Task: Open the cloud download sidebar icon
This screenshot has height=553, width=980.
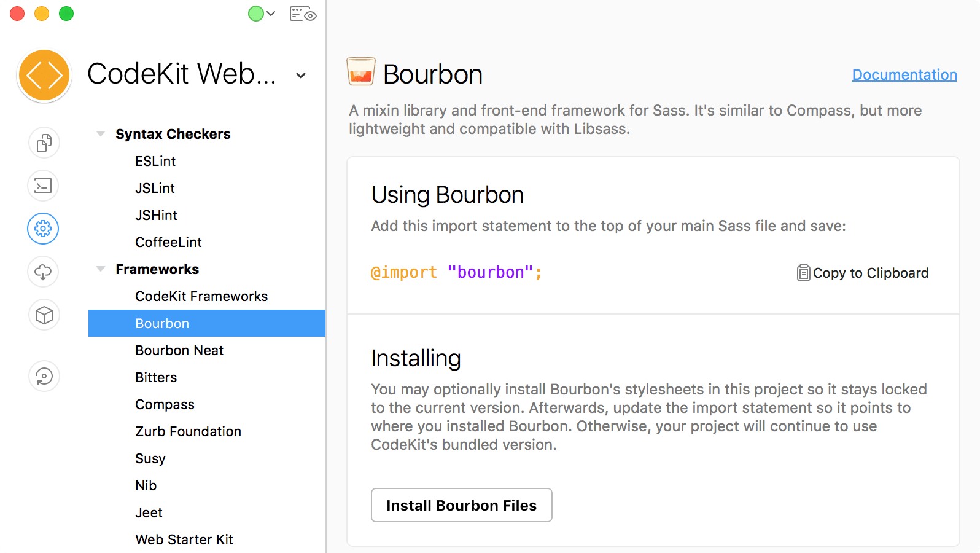Action: pyautogui.click(x=44, y=272)
